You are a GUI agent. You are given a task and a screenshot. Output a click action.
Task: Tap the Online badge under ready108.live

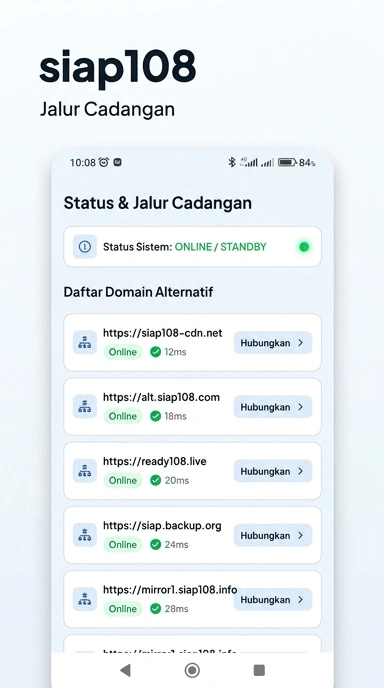coord(123,480)
